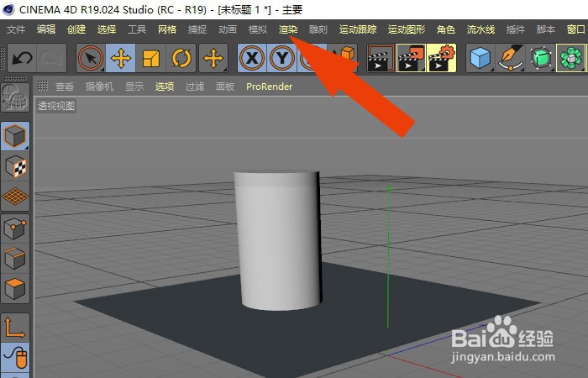The height and width of the screenshot is (378, 588).
Task: Open the 脚本 menu
Action: [546, 29]
